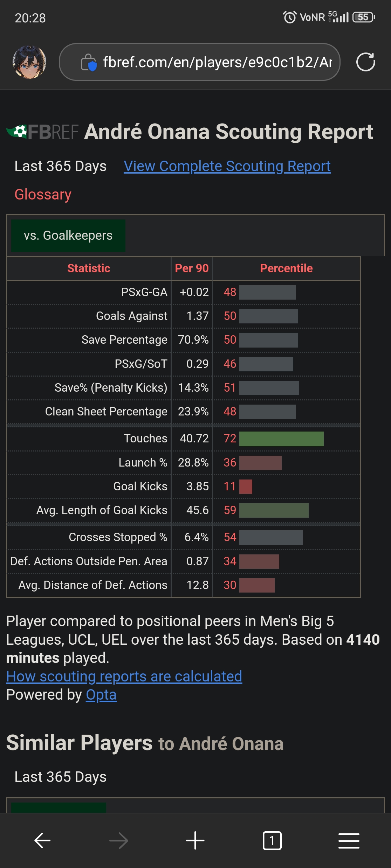Open a new tab with plus icon
The image size is (391, 868).
pyautogui.click(x=195, y=840)
